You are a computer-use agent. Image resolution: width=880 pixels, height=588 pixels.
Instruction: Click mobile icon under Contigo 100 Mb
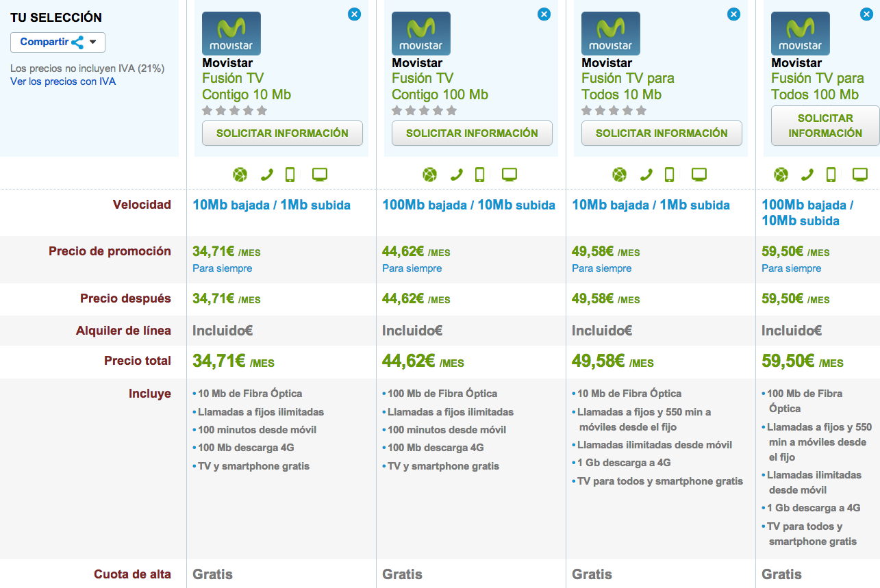click(x=479, y=175)
